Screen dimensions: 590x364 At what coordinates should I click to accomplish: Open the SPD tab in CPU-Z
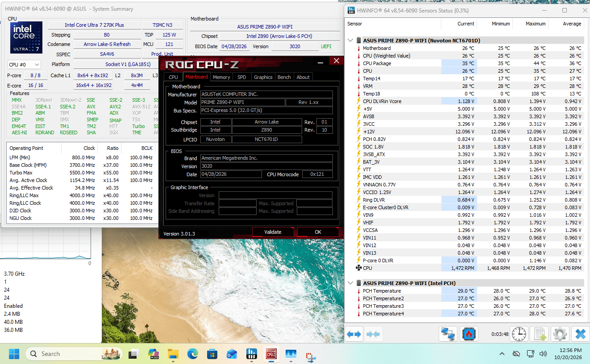pyautogui.click(x=241, y=77)
